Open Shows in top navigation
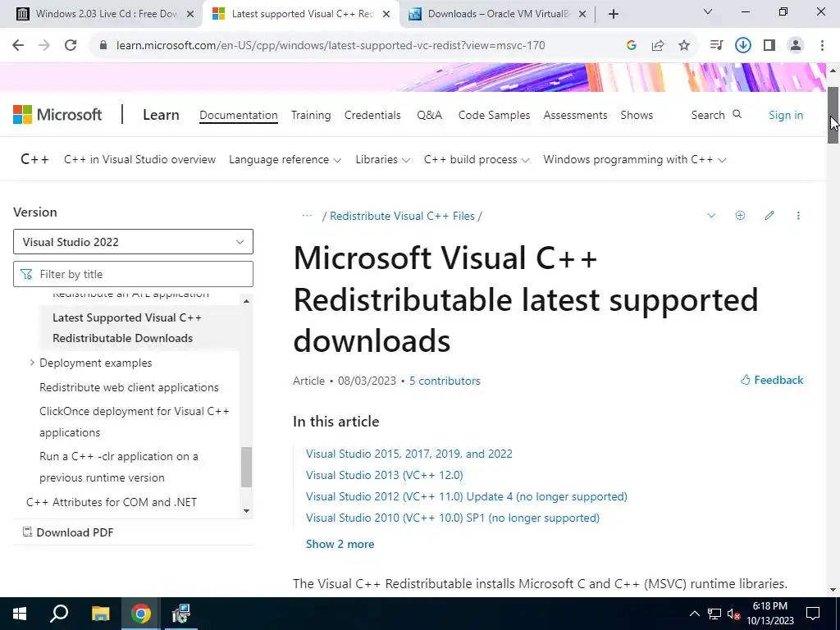This screenshot has height=630, width=840. [637, 115]
